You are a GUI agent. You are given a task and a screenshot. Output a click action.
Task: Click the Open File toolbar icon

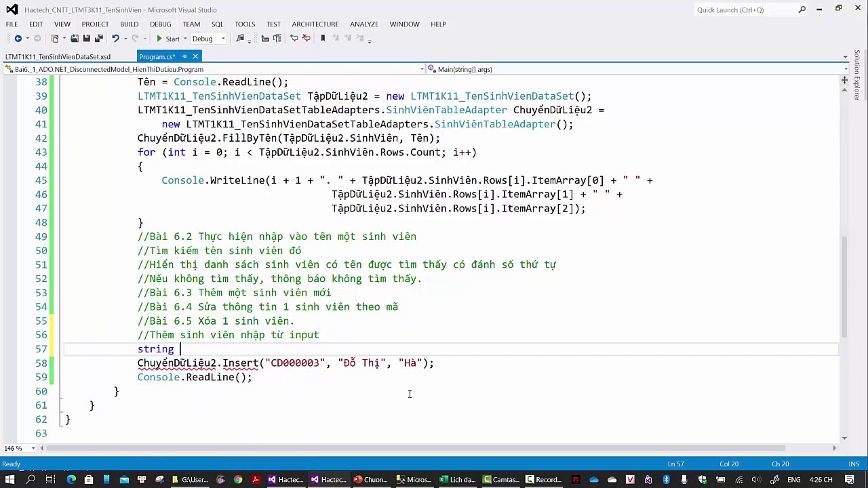[x=75, y=39]
